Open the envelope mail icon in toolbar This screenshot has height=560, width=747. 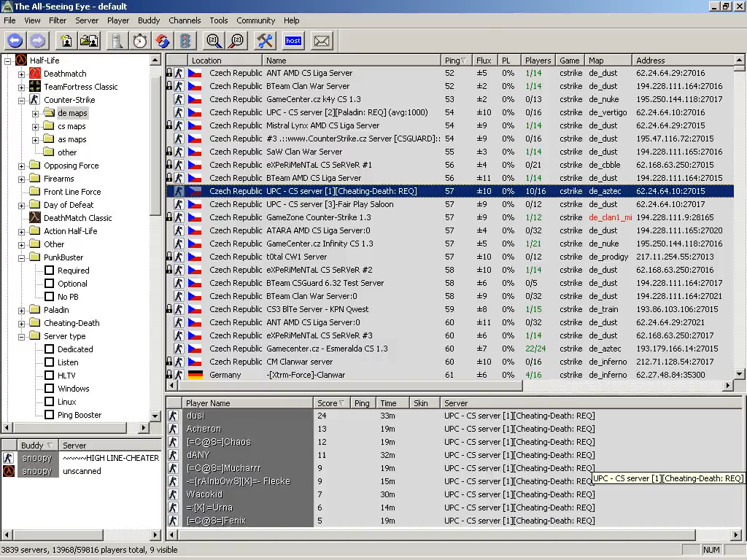tap(322, 41)
